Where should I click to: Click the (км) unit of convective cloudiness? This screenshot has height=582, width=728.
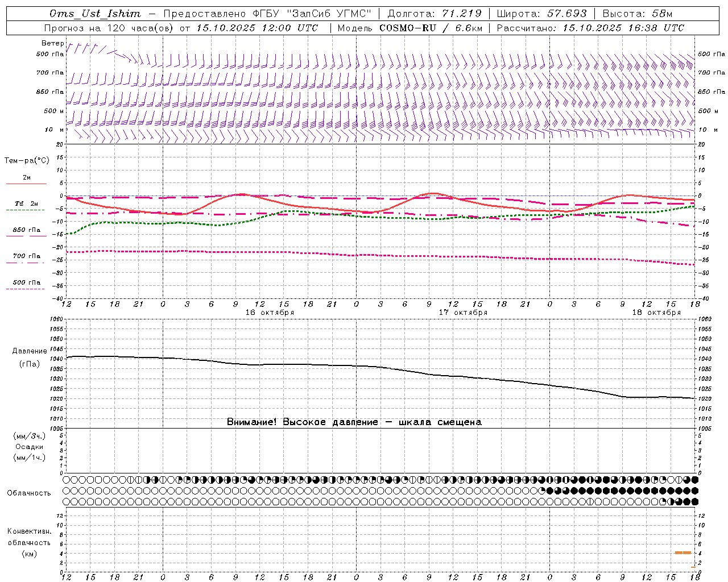pyautogui.click(x=30, y=554)
